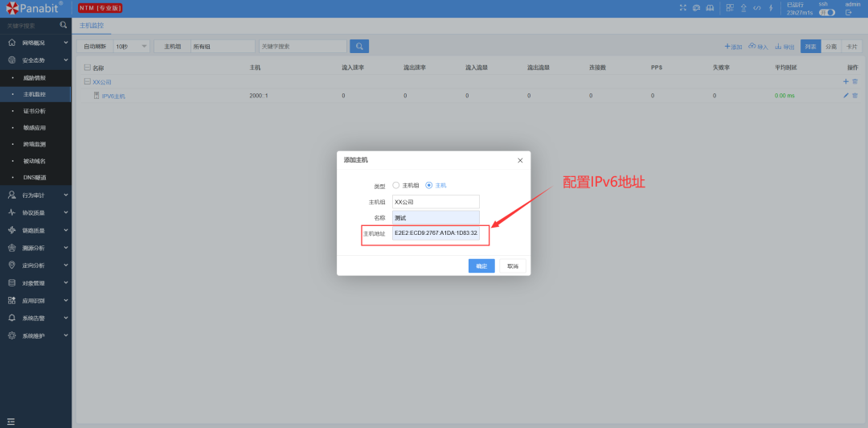Click the 链路质量 icon
This screenshot has width=868, height=428.
11,230
